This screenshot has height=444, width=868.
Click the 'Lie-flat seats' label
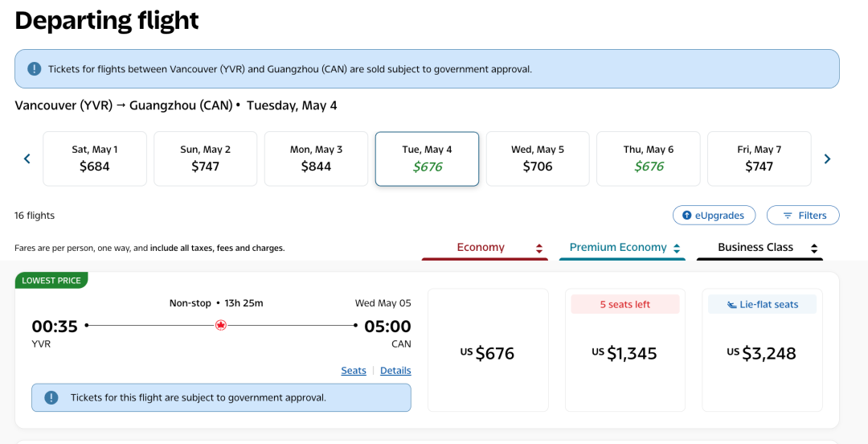762,304
